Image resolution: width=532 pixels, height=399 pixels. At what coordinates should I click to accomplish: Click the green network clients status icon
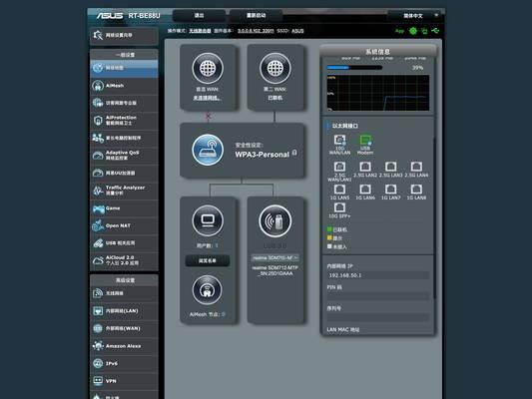tap(424, 31)
